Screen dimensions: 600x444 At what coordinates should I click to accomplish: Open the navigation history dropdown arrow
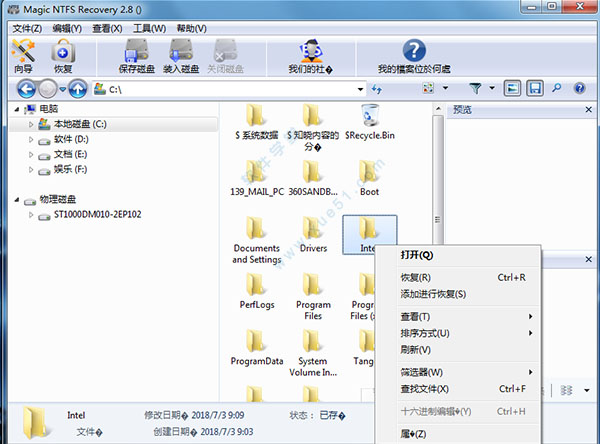(x=63, y=89)
